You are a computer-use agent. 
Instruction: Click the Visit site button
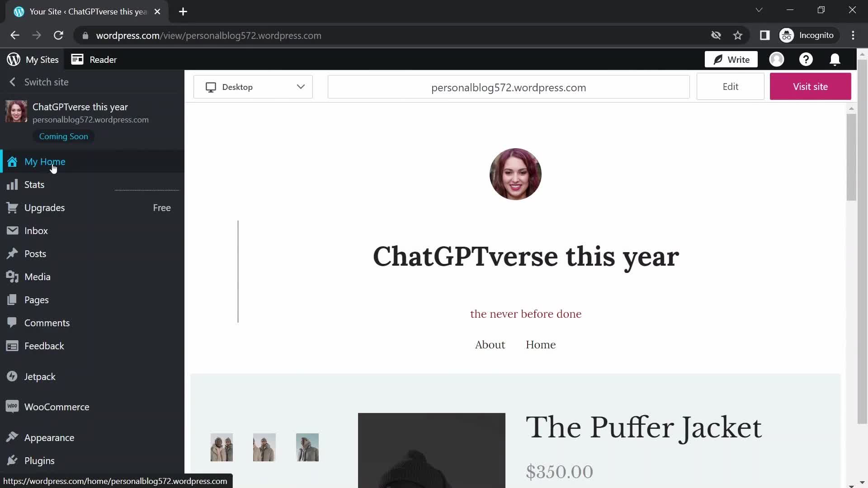click(x=811, y=86)
